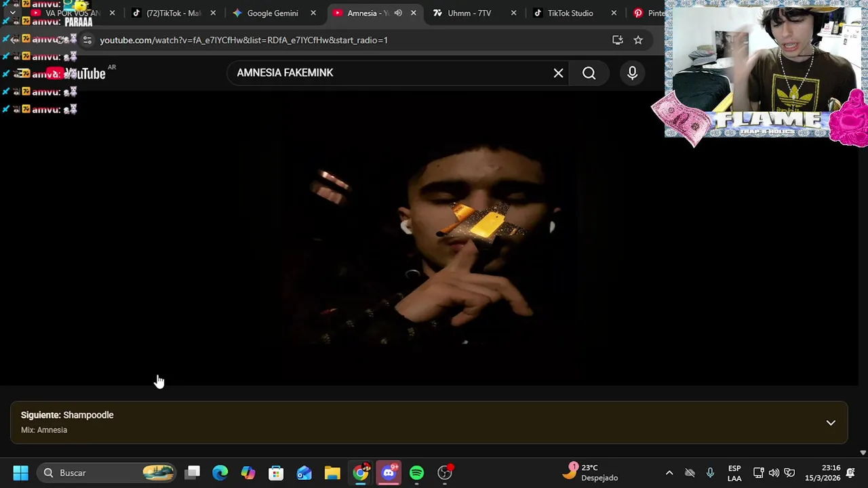
Task: Launch Microsoft Edge from the taskbar
Action: [220, 472]
